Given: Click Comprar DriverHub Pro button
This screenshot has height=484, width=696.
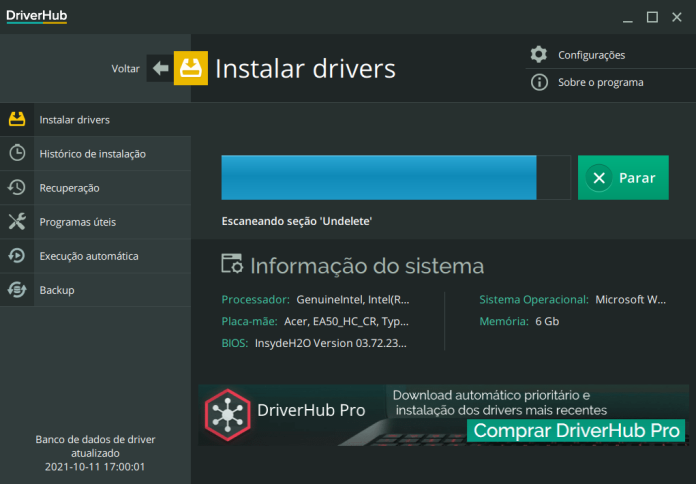Looking at the screenshot, I should pos(576,430).
